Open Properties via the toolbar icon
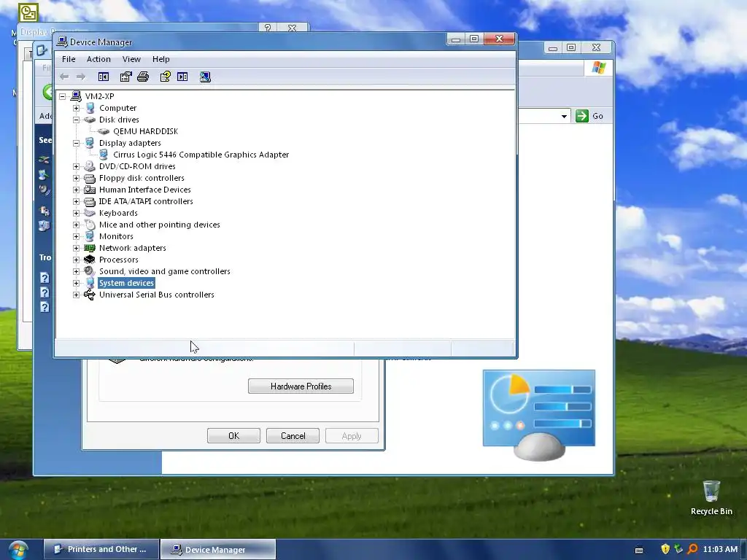 pyautogui.click(x=125, y=77)
